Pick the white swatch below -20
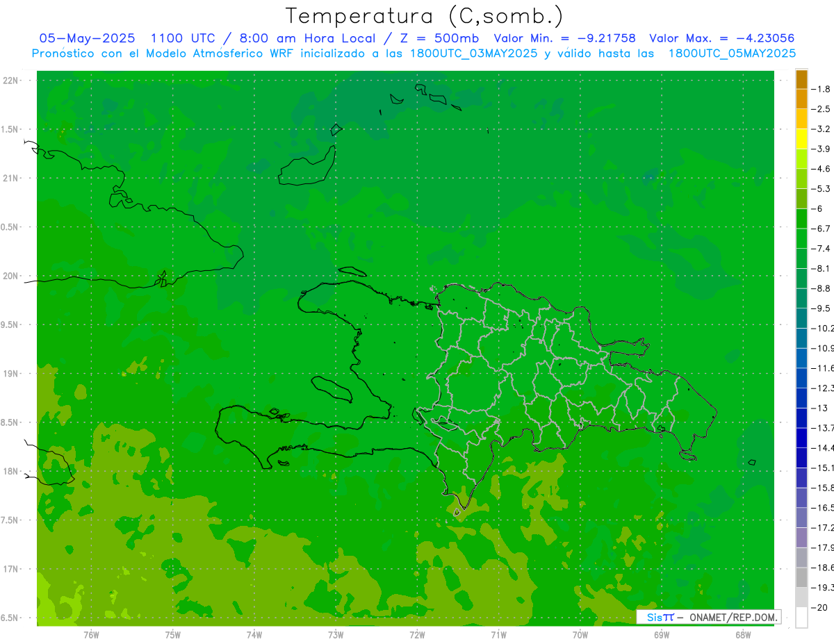This screenshot has width=834, height=644. [801, 618]
